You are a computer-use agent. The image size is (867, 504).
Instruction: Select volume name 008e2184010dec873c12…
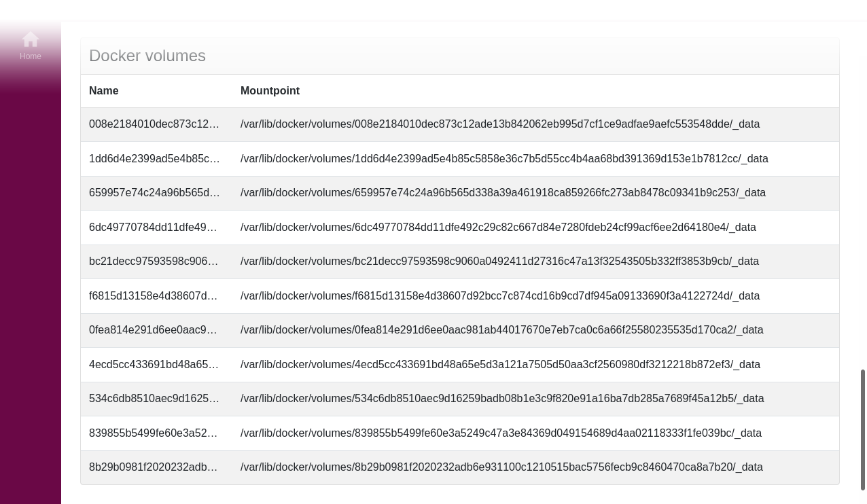click(x=154, y=124)
